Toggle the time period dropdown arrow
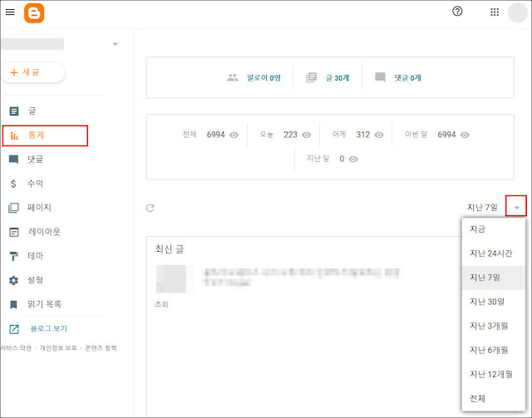Viewport: 532px width, 418px height. (x=516, y=205)
